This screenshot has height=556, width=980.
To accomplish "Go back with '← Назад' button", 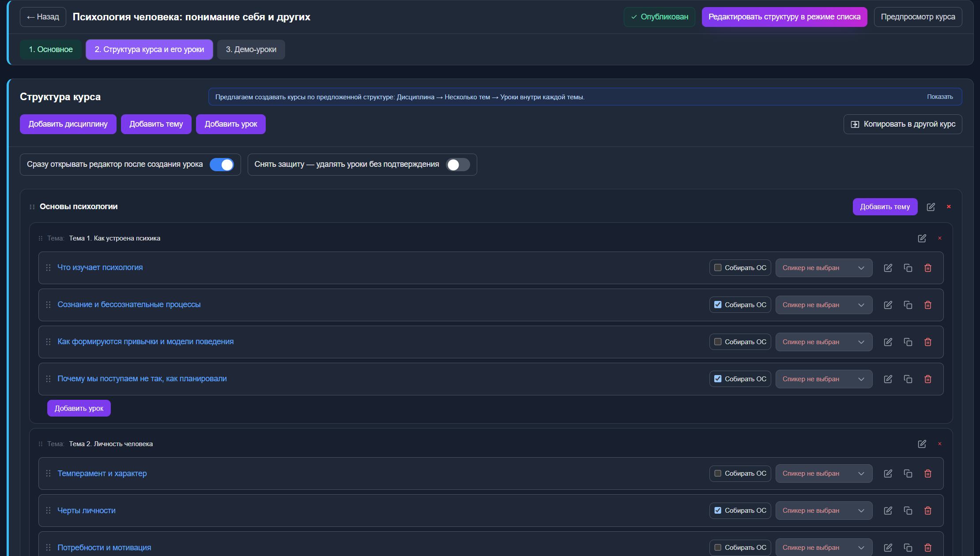I will (x=43, y=17).
